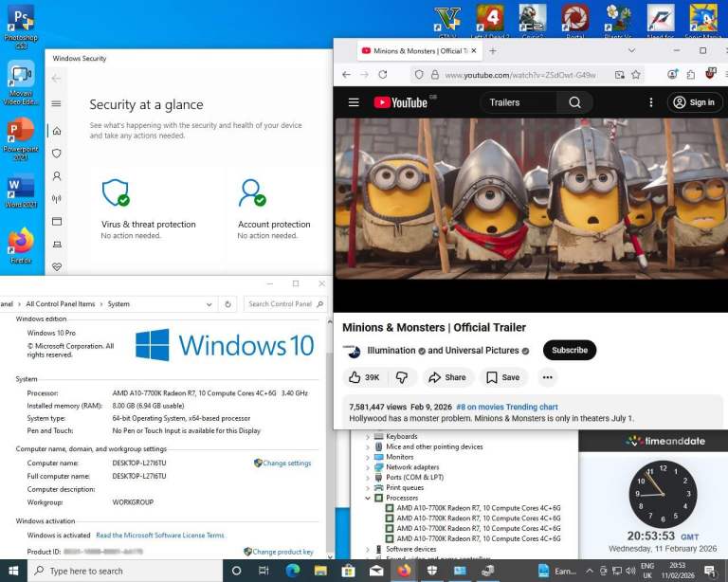Expand the Monitors device category
This screenshot has width=728, height=582.
pyautogui.click(x=368, y=457)
